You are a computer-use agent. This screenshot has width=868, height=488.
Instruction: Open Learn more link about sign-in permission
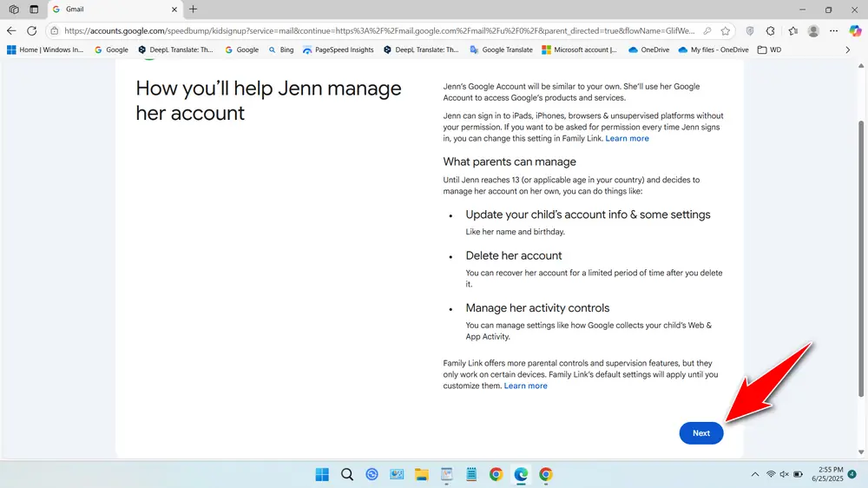627,138
